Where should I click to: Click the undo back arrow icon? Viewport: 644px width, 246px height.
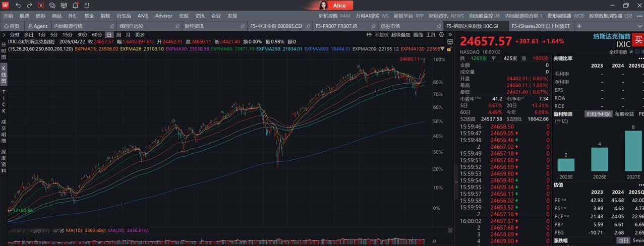click(x=18, y=6)
